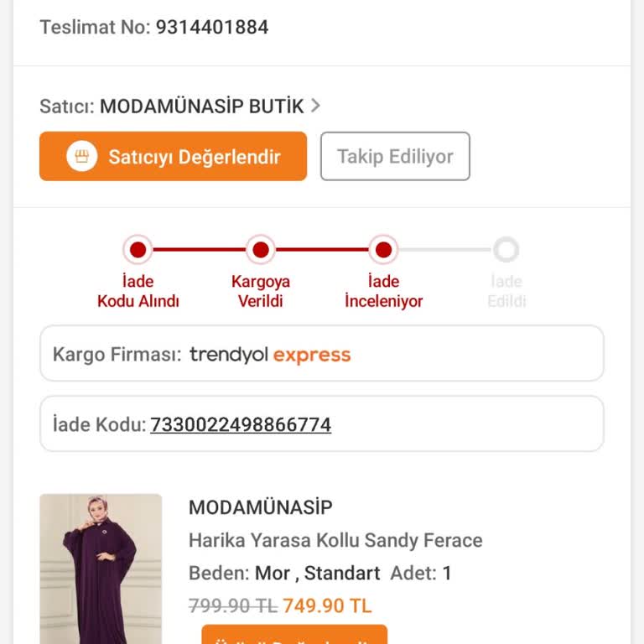
Task: Select the İade Edildi step circle
Action: tap(506, 250)
